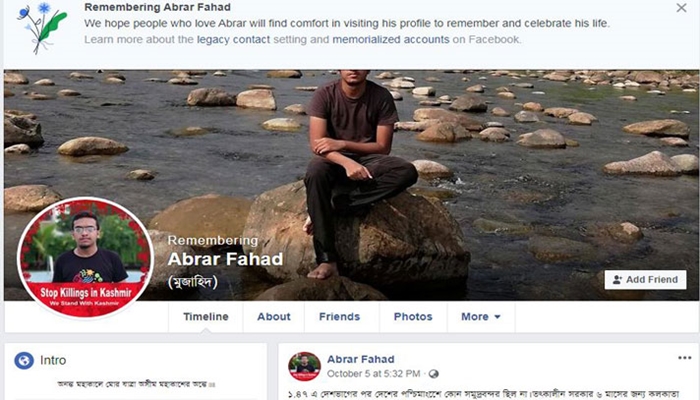Screen dimensions: 700x400
Task: Open the Photos tab
Action: tap(413, 317)
